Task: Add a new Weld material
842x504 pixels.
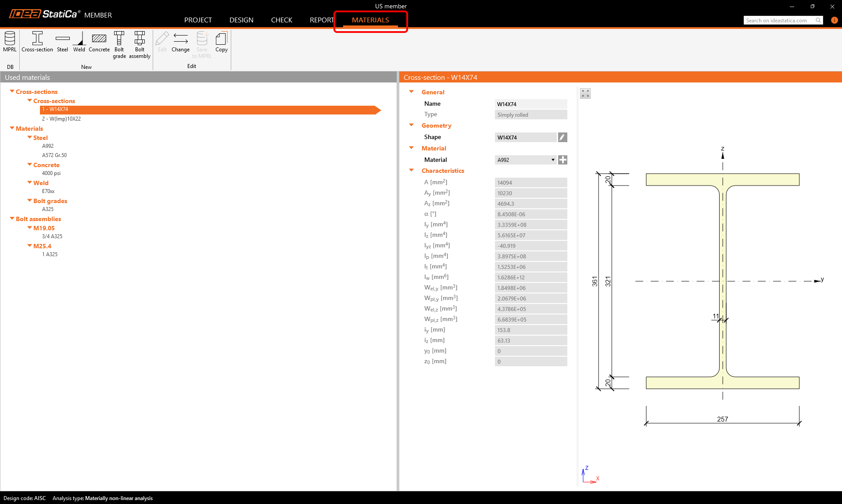Action: 79,42
